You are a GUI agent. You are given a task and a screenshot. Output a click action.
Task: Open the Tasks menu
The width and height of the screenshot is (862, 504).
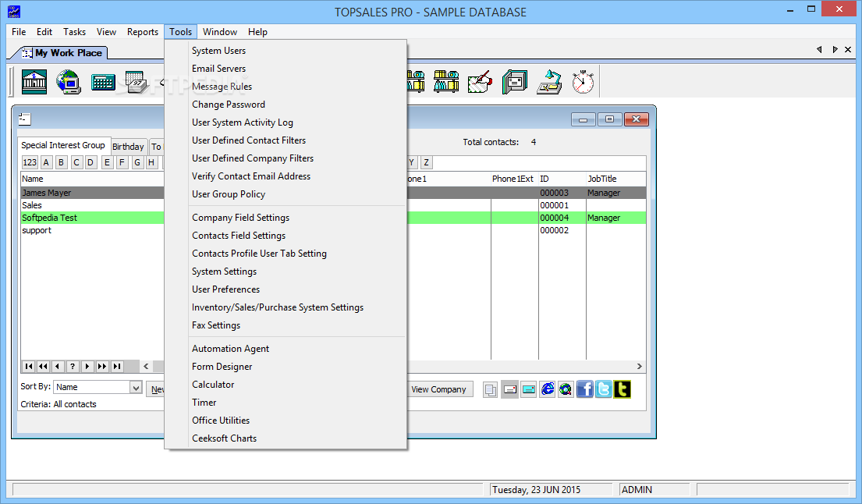pyautogui.click(x=74, y=32)
